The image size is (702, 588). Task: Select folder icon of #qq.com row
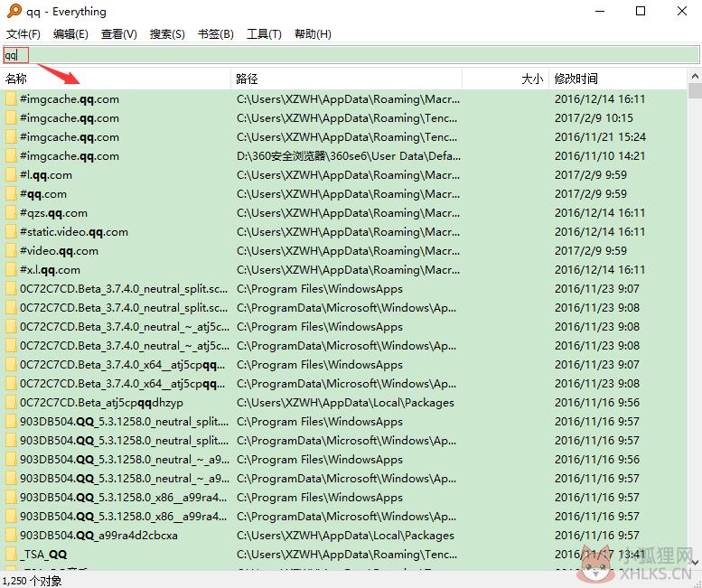[x=11, y=194]
